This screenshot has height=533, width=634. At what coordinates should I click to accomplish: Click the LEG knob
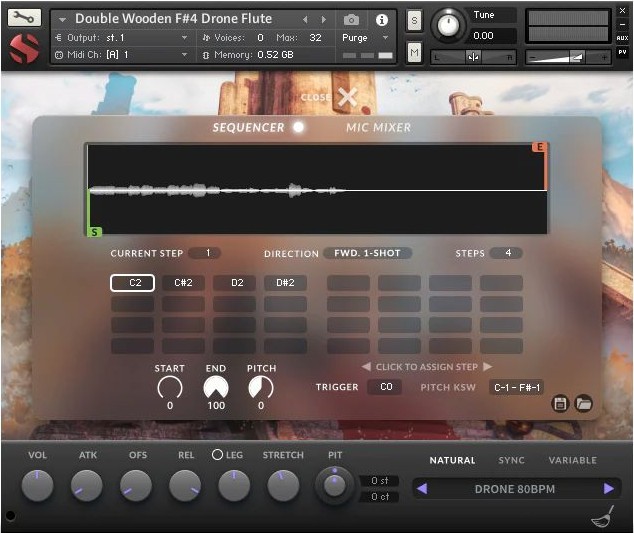pos(234,485)
